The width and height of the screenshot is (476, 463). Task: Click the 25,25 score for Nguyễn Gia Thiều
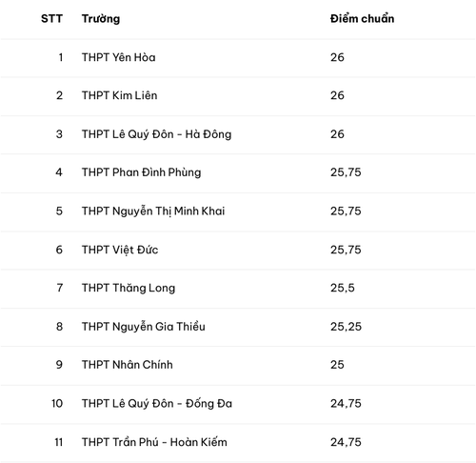click(346, 327)
